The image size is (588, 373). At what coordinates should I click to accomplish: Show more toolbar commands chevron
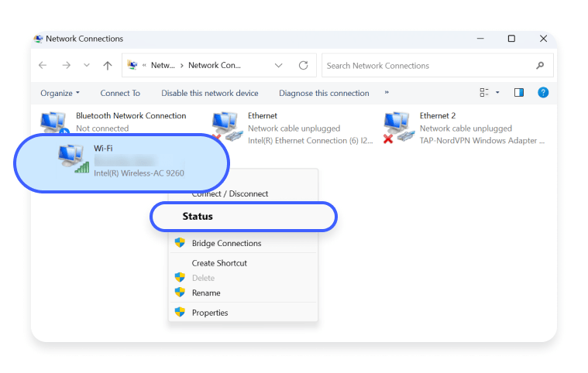point(387,92)
